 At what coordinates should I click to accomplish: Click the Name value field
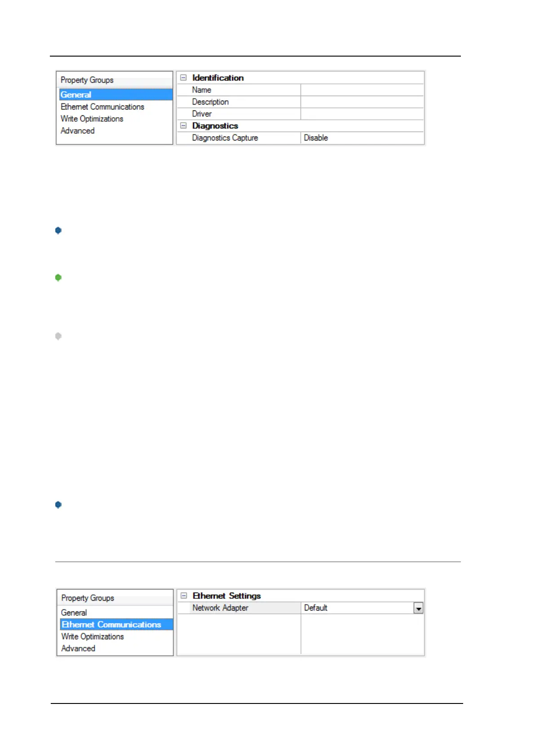[x=362, y=90]
